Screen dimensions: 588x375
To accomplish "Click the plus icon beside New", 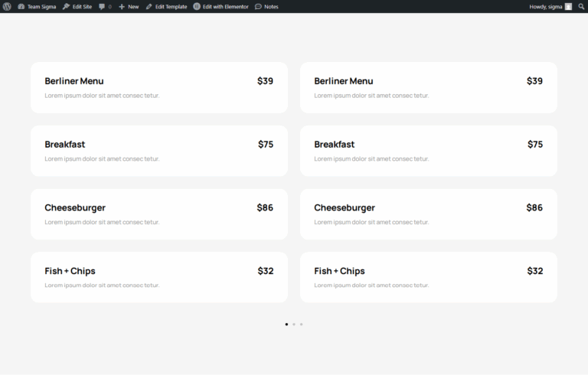I will coord(122,7).
